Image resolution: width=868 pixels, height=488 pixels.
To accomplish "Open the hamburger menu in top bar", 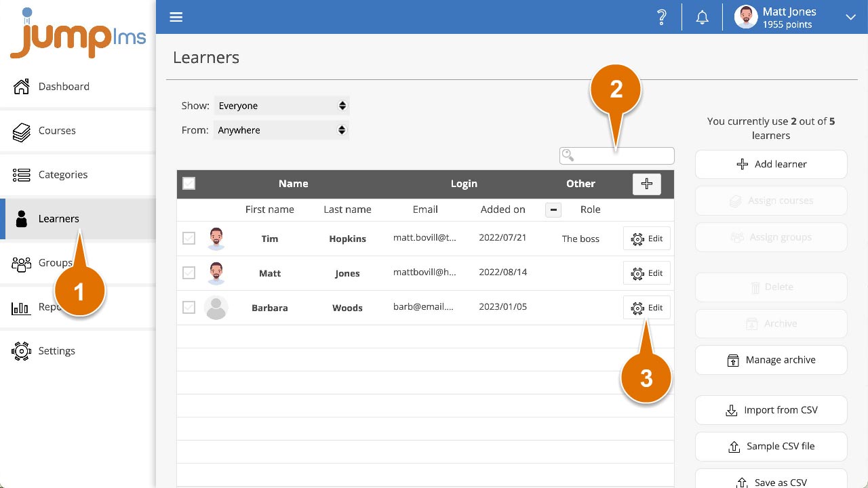I will [176, 17].
